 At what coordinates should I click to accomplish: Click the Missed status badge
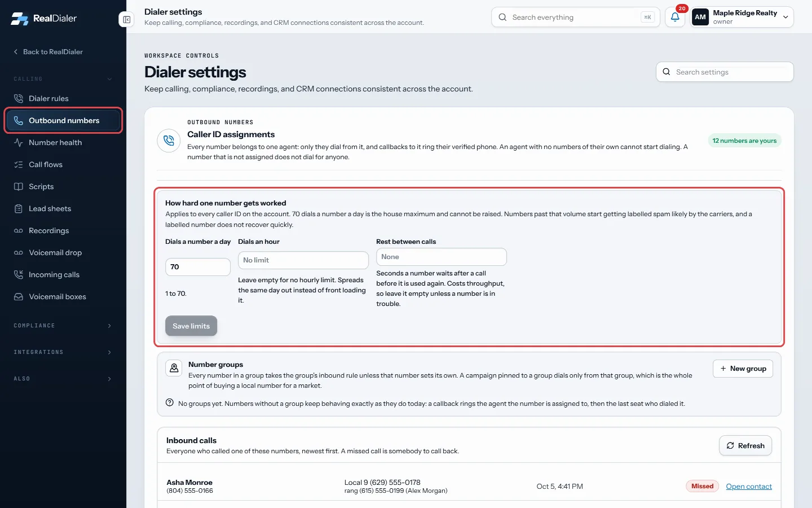coord(703,486)
